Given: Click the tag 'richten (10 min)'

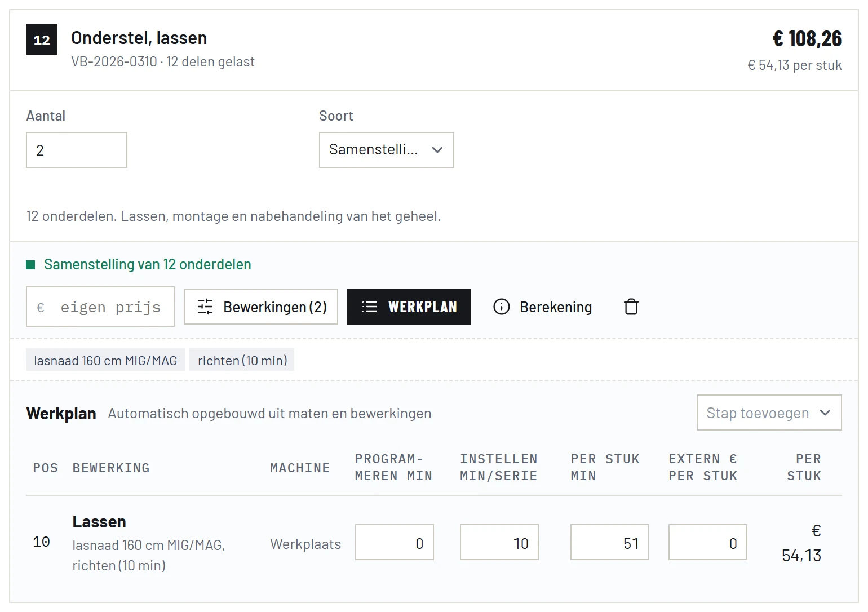Looking at the screenshot, I should pyautogui.click(x=242, y=360).
